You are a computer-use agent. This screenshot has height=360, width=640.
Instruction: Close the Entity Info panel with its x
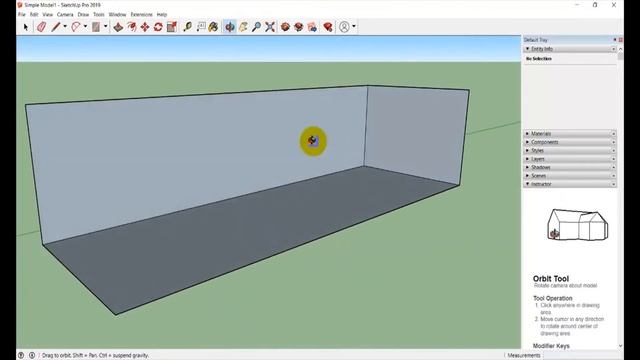[613, 49]
